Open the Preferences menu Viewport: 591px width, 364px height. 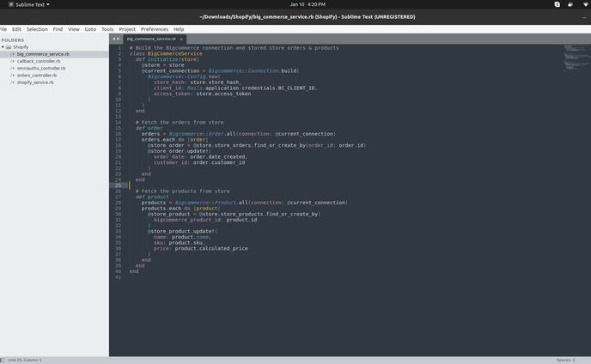(155, 29)
